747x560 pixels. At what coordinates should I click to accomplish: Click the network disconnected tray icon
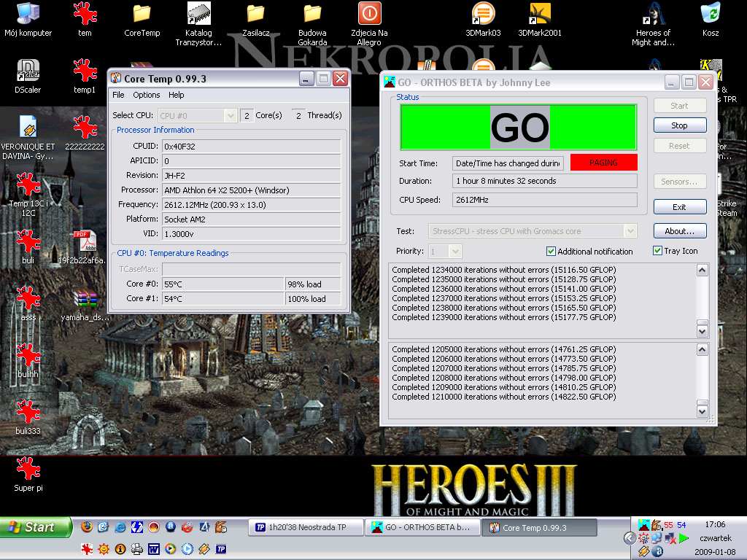pyautogui.click(x=670, y=538)
